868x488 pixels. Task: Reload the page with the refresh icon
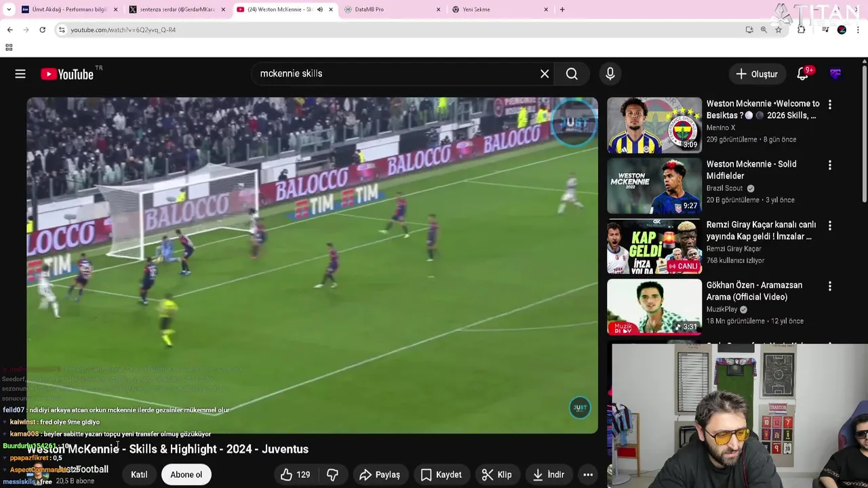coord(42,30)
